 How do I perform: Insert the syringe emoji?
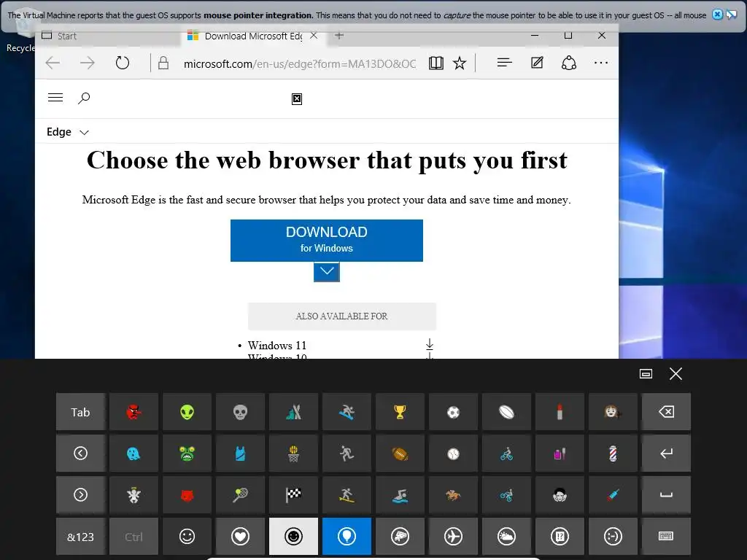tap(613, 495)
